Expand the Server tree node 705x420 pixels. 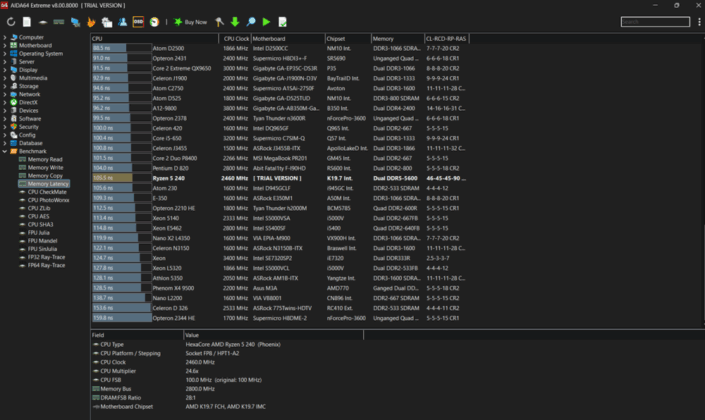5,62
